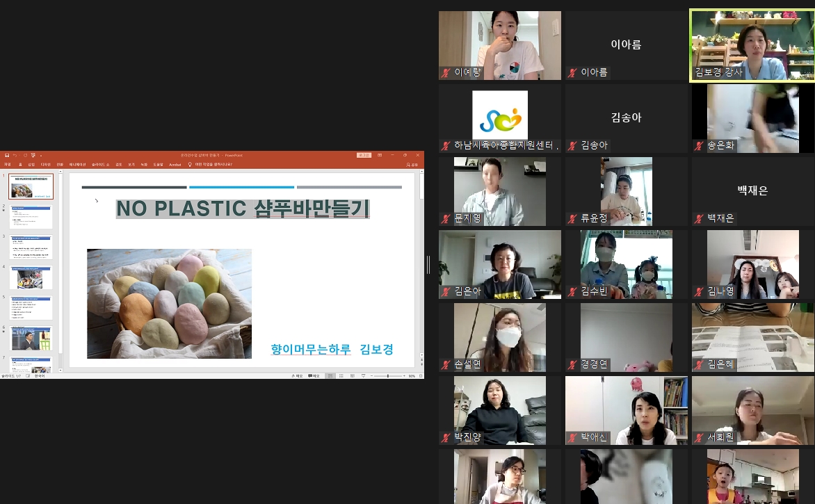Toggle the slide notes pane button
815x504 pixels.
point(298,375)
